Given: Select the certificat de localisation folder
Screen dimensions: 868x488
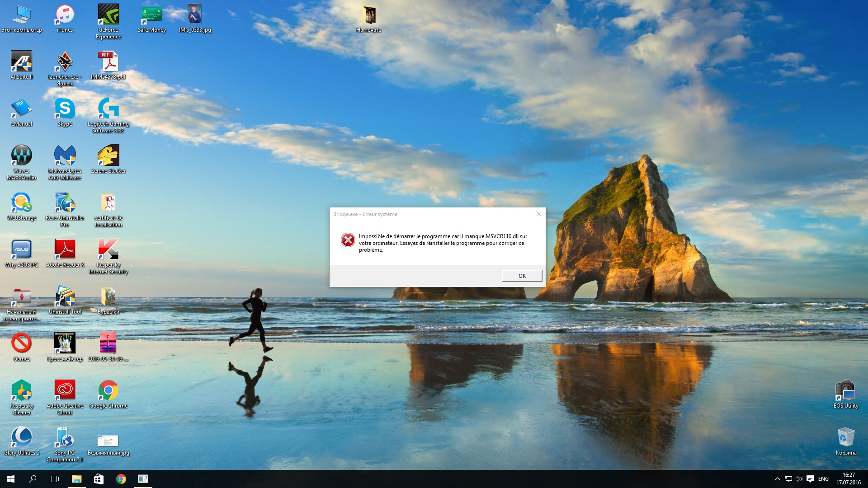Looking at the screenshot, I should (x=108, y=210).
